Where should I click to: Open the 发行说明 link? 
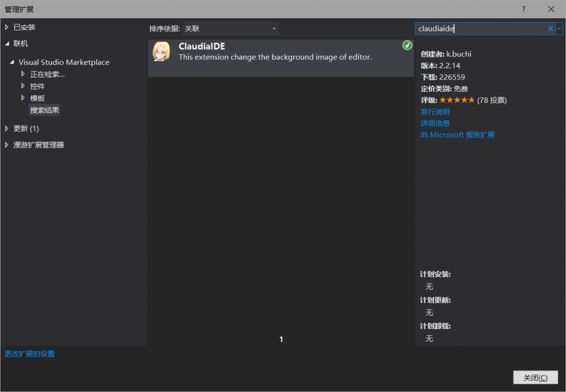[x=435, y=112]
